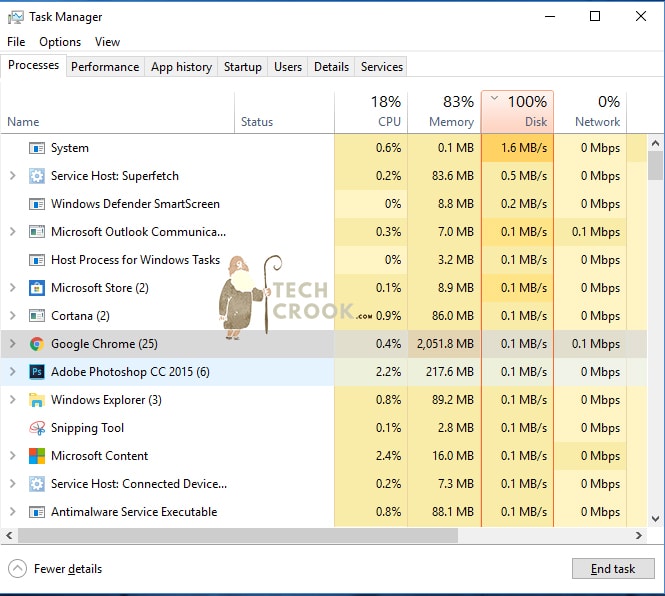
Task: Click the Adobe Photoshop Ps icon
Action: 37,372
